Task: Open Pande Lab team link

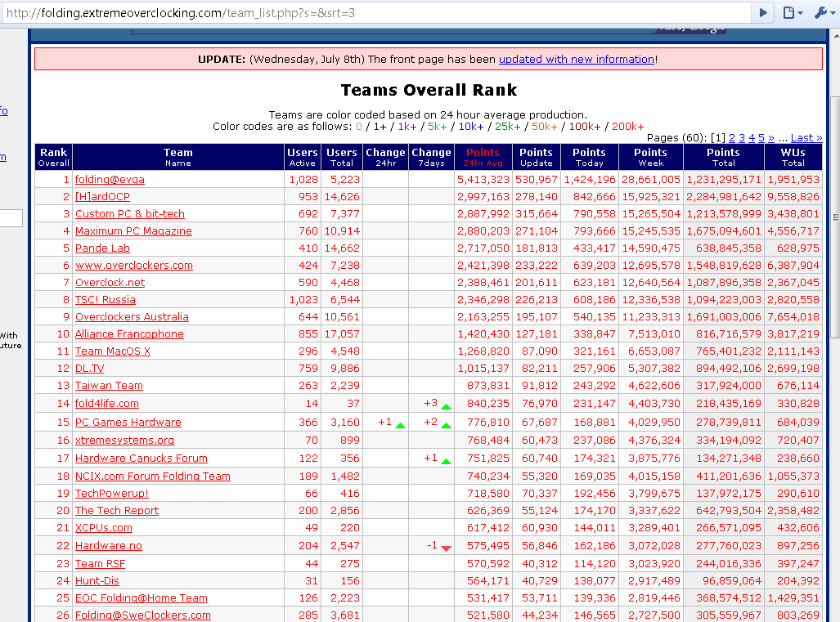Action: (x=102, y=248)
